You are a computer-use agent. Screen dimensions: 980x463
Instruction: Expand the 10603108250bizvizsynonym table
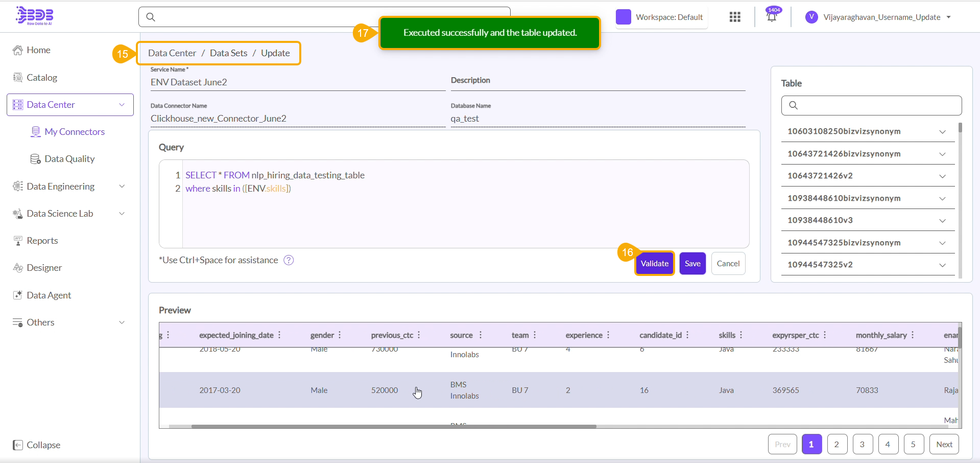pos(942,132)
